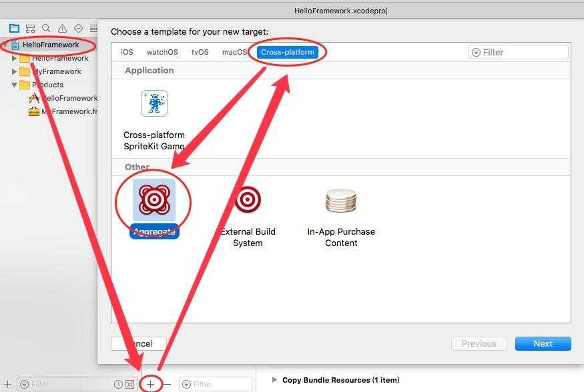This screenshot has width=584, height=392.
Task: Expand the HelloFramework group folder
Action: click(14, 59)
